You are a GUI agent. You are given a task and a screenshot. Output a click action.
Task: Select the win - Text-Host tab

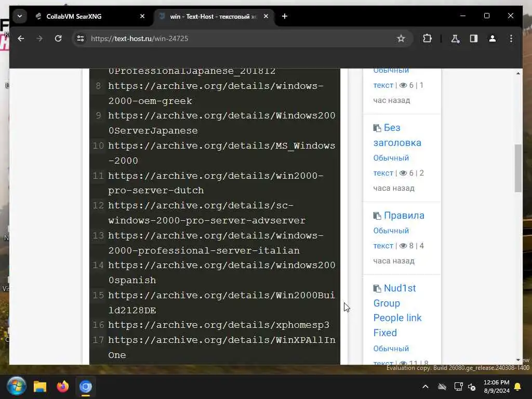[214, 16]
